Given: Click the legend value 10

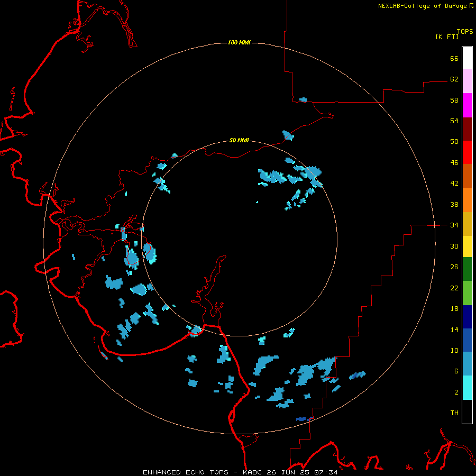Looking at the screenshot, I should click(454, 350).
